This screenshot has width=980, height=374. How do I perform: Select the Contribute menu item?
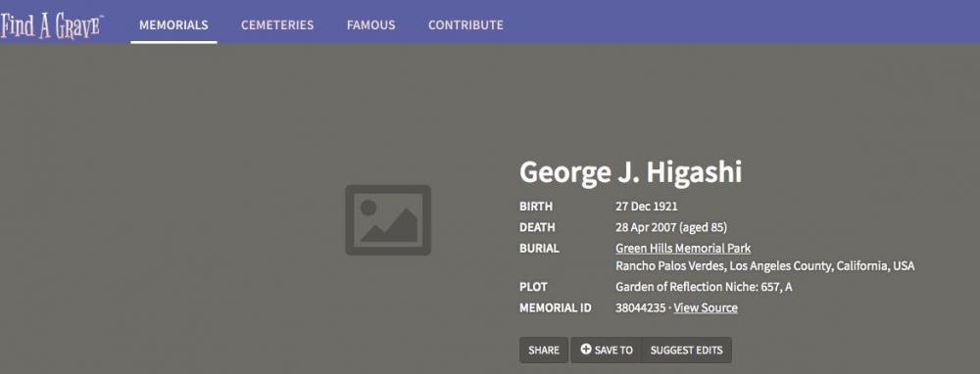pyautogui.click(x=465, y=25)
